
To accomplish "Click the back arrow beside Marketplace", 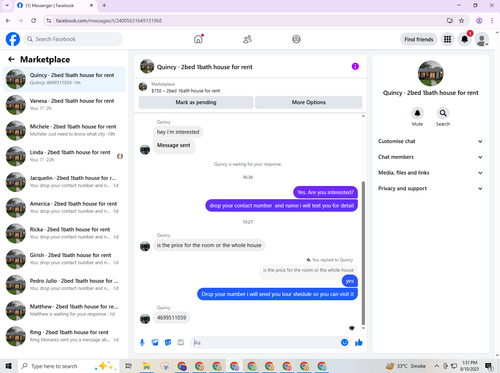I will [11, 59].
